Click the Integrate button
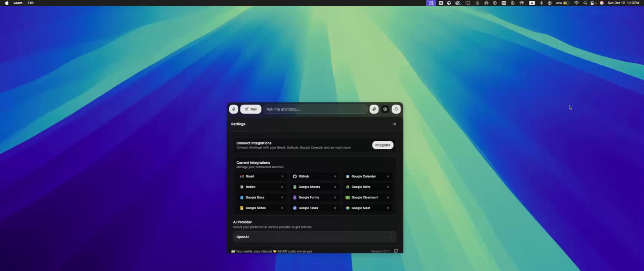 (383, 145)
